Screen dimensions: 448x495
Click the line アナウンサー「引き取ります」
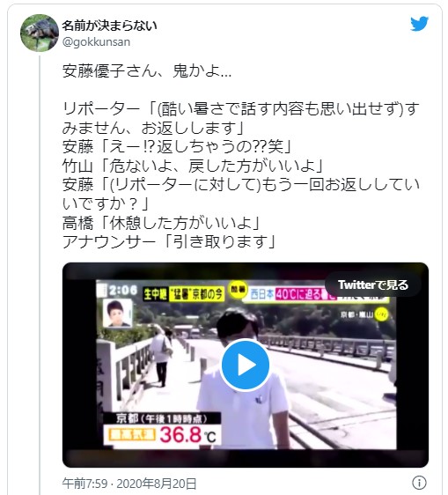[x=169, y=242]
